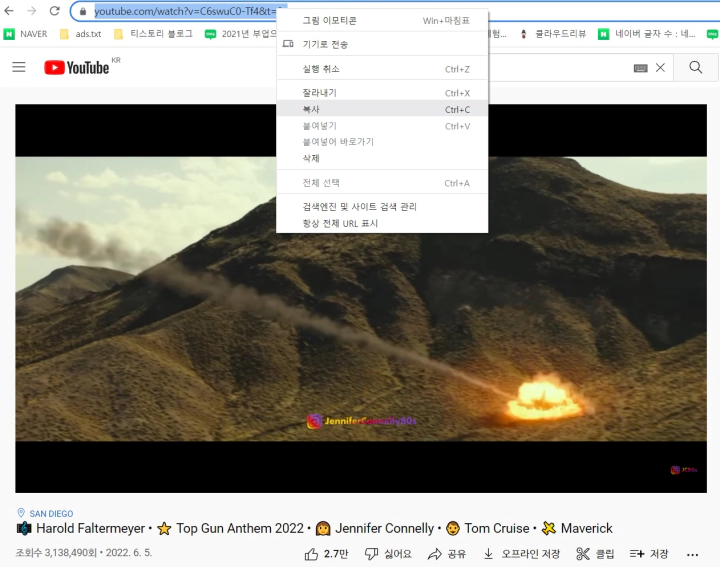Viewport: 720px width, 567px height.
Task: Select 잘라내기 in the context menu
Action: coord(382,93)
